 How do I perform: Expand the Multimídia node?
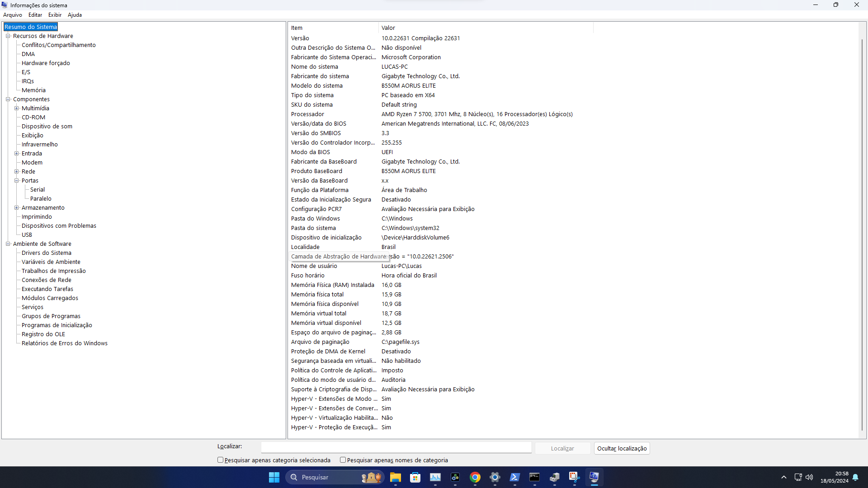(16, 108)
